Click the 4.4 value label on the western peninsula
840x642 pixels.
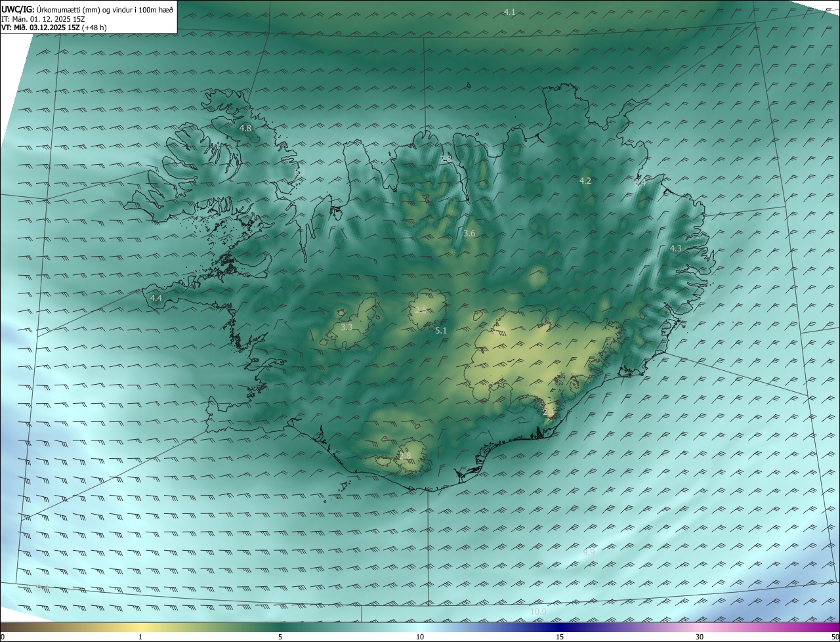click(x=156, y=298)
